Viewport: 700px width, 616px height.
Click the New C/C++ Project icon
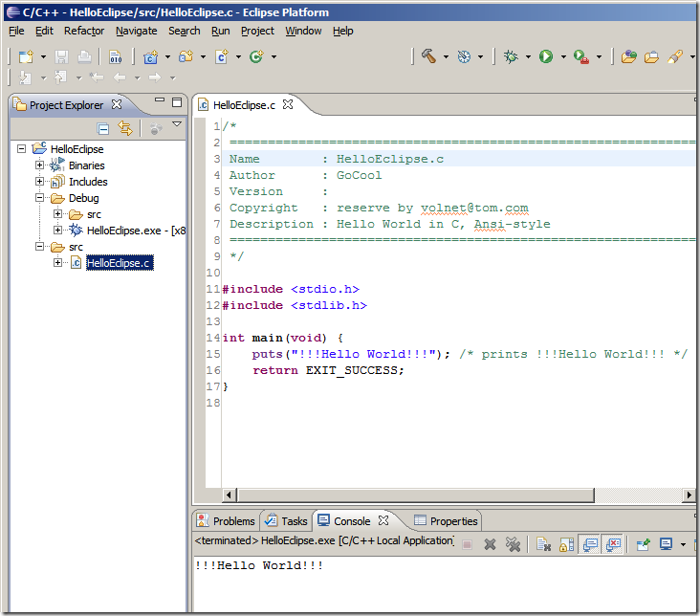coord(150,56)
